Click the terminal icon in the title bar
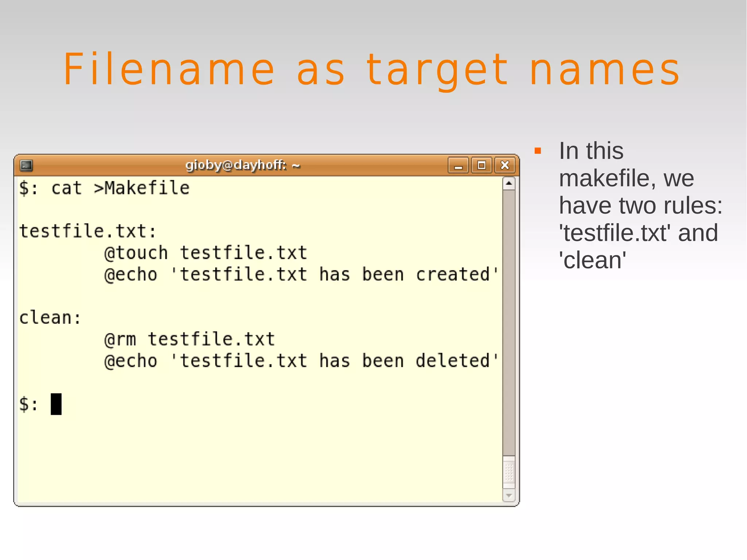 click(26, 166)
